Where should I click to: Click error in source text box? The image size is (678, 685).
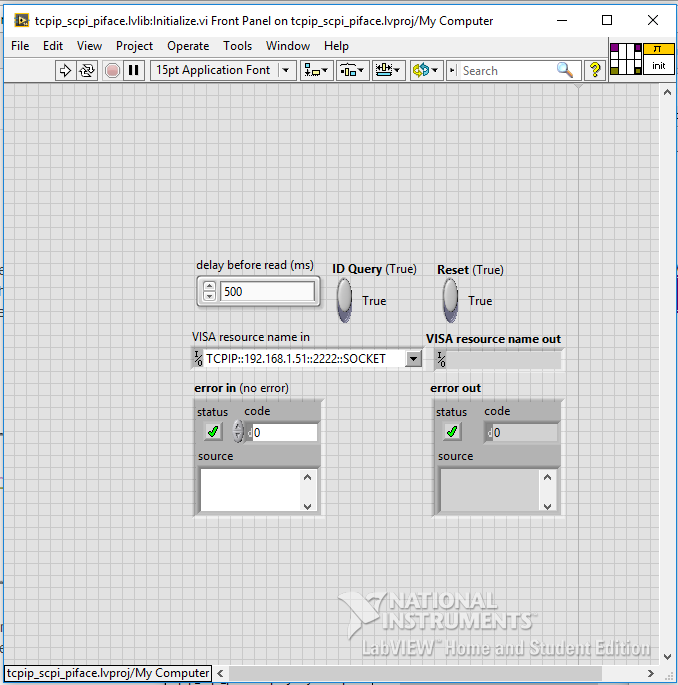(x=251, y=490)
